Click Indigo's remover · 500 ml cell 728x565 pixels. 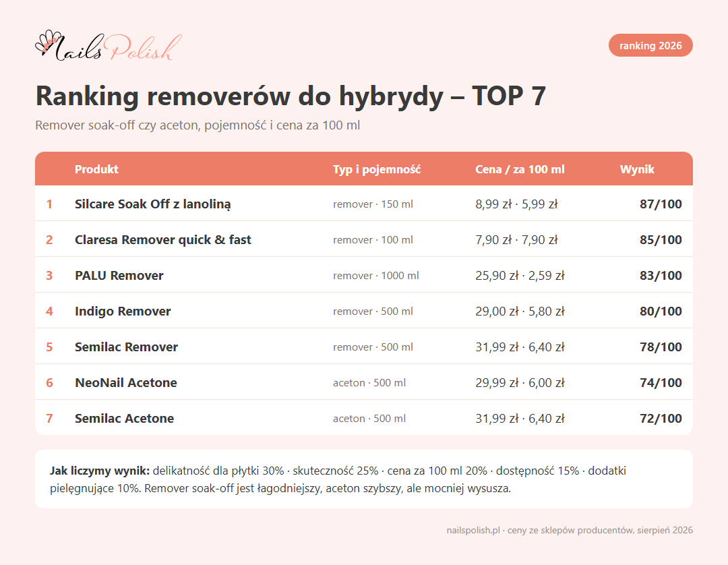(373, 311)
